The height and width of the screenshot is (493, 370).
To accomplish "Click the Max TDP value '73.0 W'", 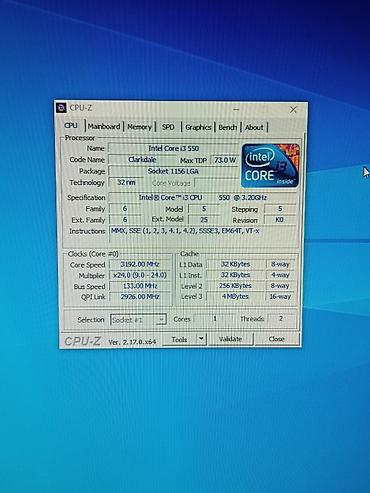I will 225,160.
